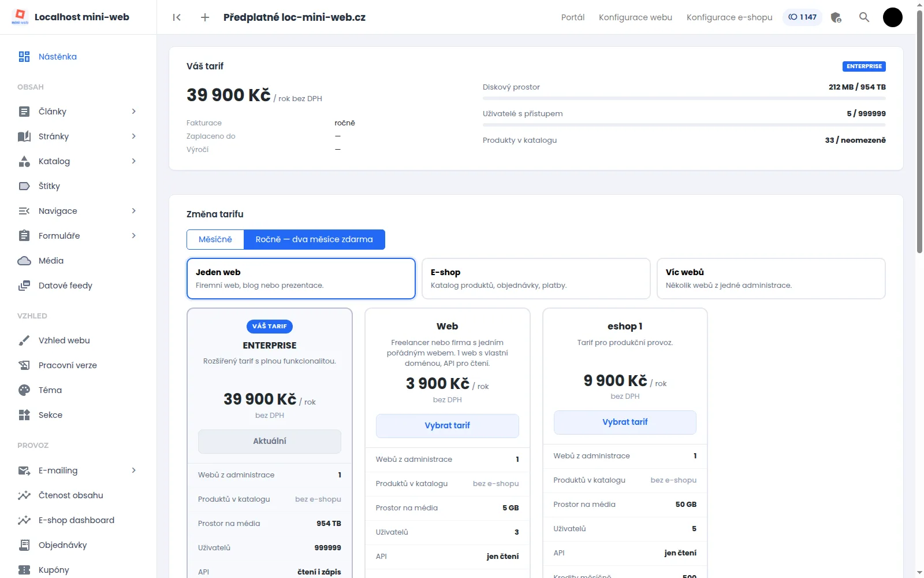Expand the Stránky submenu chevron
924x578 pixels.
133,136
